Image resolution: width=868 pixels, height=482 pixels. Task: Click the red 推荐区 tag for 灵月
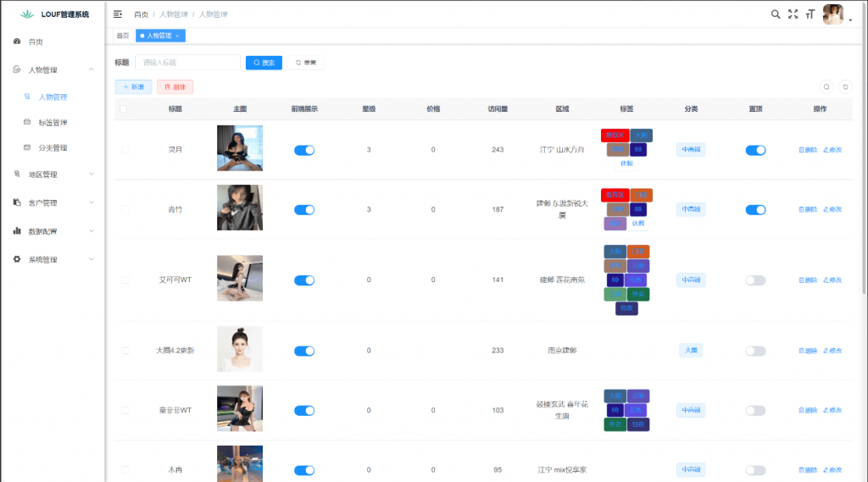(x=614, y=136)
